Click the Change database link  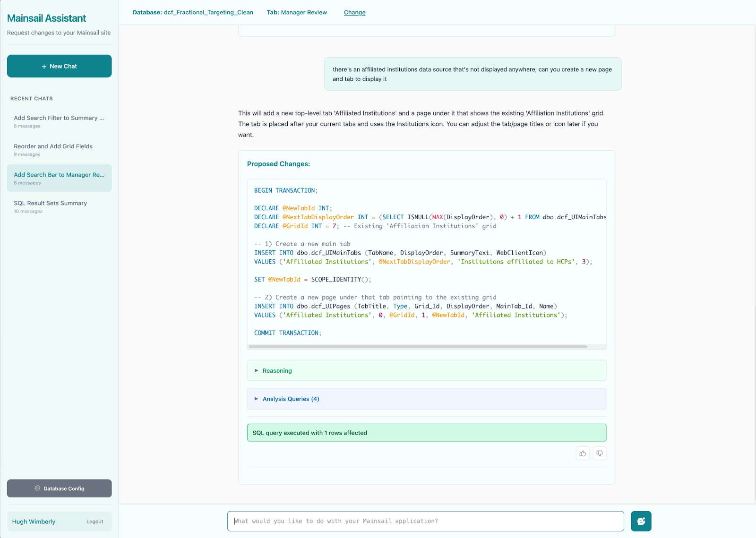click(354, 12)
